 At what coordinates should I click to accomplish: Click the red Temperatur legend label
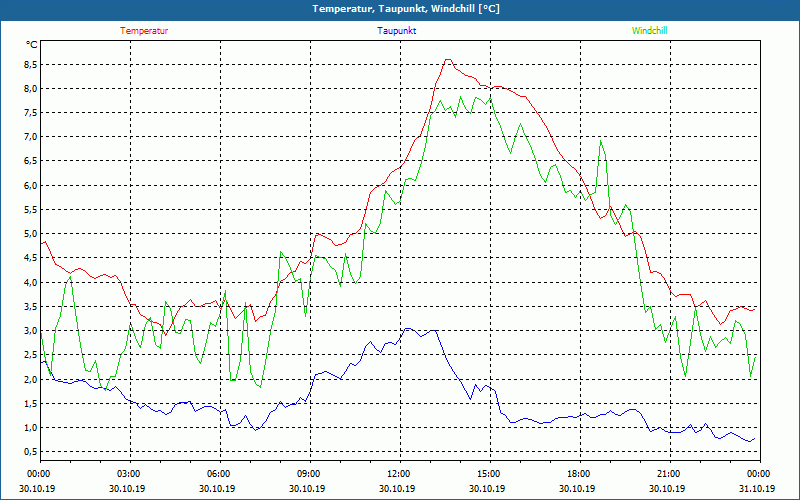tap(144, 31)
